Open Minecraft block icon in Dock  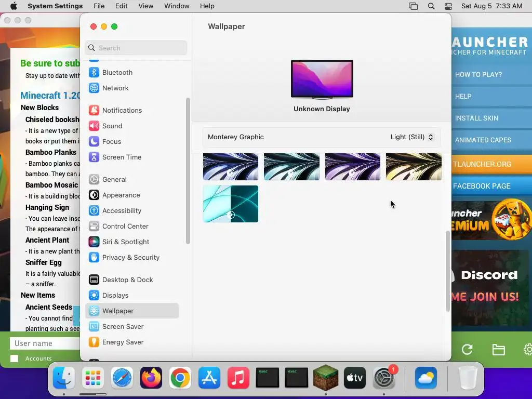click(325, 378)
